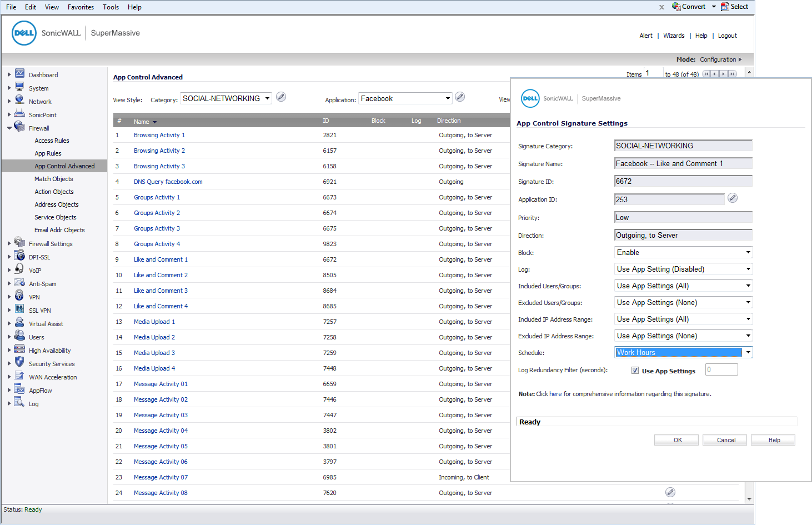This screenshot has width=812, height=525.
Task: Collapse the Firewall tree section
Action: tap(9, 128)
